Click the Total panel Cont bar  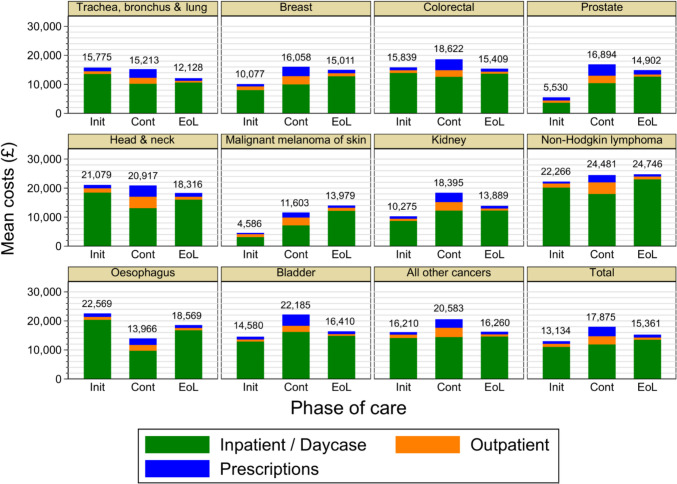point(602,353)
